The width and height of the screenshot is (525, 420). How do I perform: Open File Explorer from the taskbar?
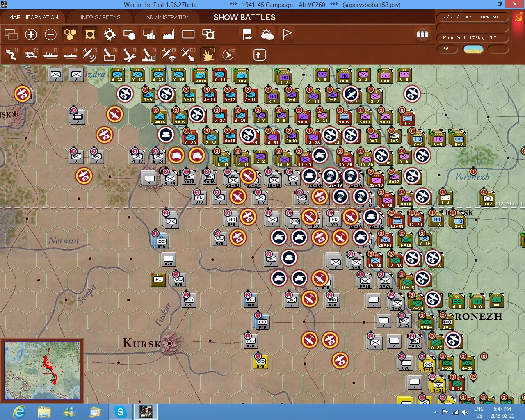tap(44, 412)
